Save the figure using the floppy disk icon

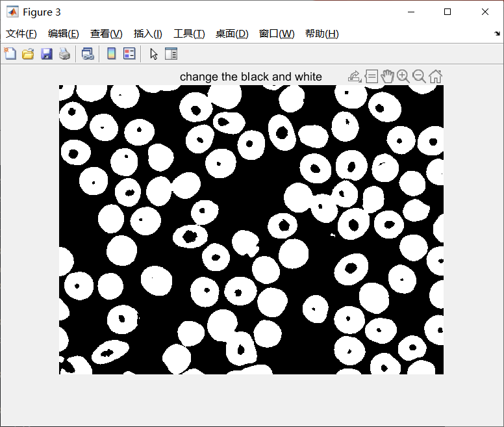tap(47, 53)
